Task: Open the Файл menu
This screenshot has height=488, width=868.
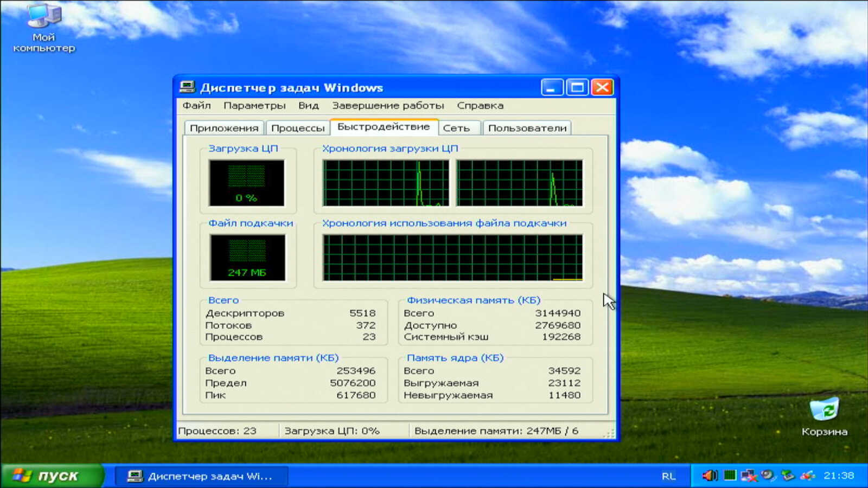Action: (196, 105)
